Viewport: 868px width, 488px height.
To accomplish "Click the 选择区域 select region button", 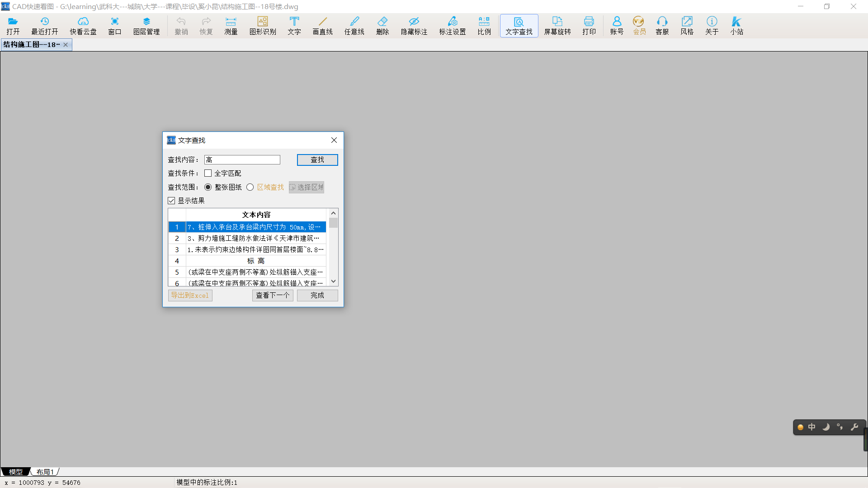I will point(307,187).
